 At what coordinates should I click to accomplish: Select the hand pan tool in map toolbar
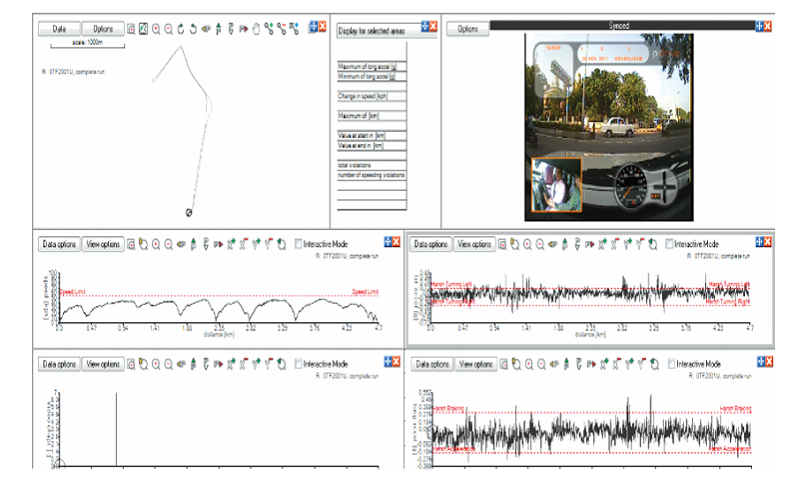pyautogui.click(x=256, y=29)
